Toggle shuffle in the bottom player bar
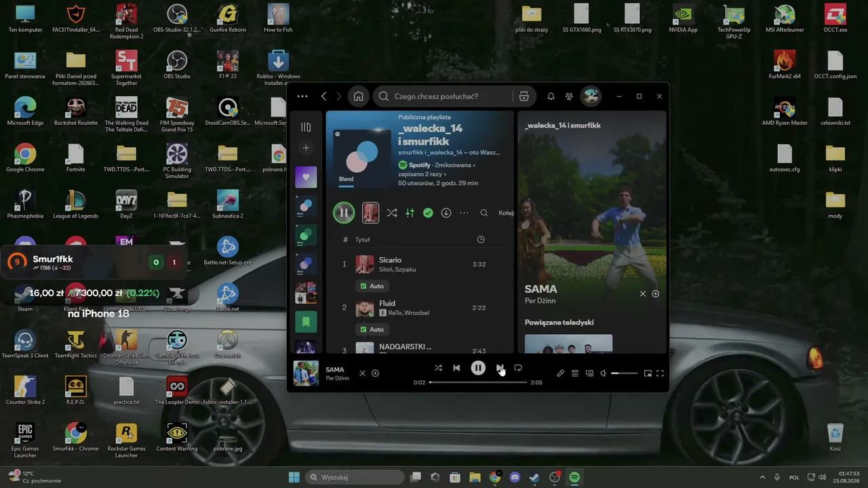The height and width of the screenshot is (488, 868). pyautogui.click(x=438, y=368)
